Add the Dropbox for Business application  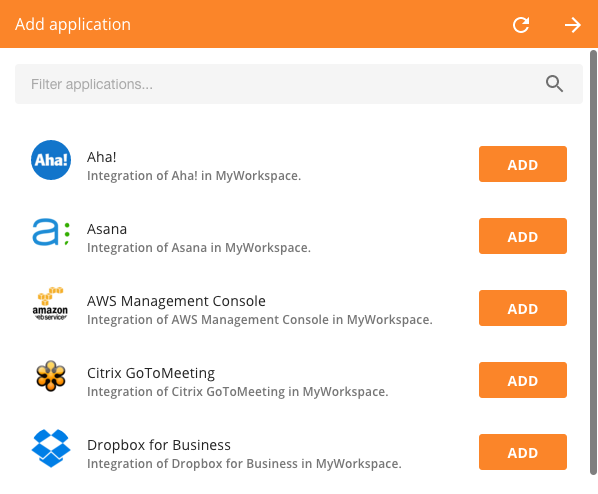[x=522, y=452]
